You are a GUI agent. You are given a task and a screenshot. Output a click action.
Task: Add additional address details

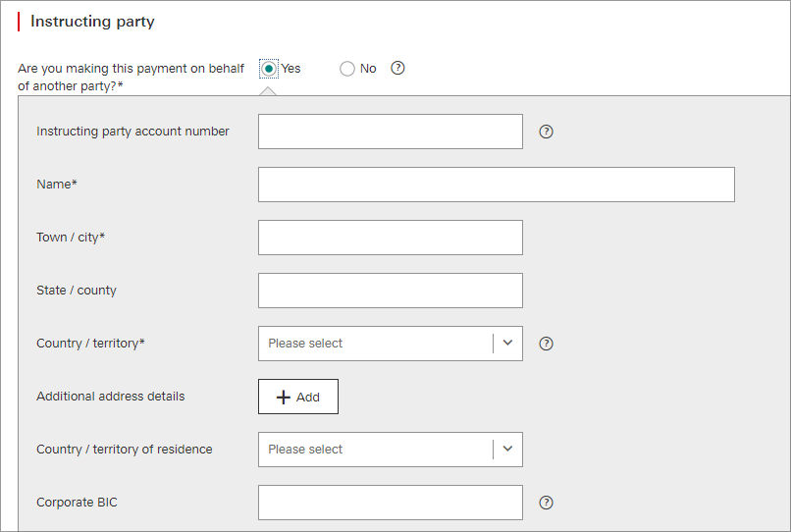[x=298, y=397]
